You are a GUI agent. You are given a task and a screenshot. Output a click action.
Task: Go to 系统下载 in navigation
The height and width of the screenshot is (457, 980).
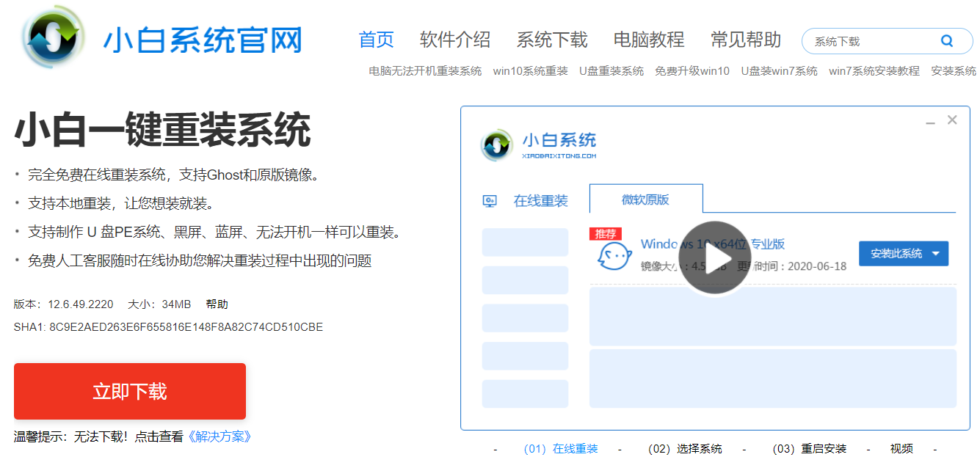[551, 40]
